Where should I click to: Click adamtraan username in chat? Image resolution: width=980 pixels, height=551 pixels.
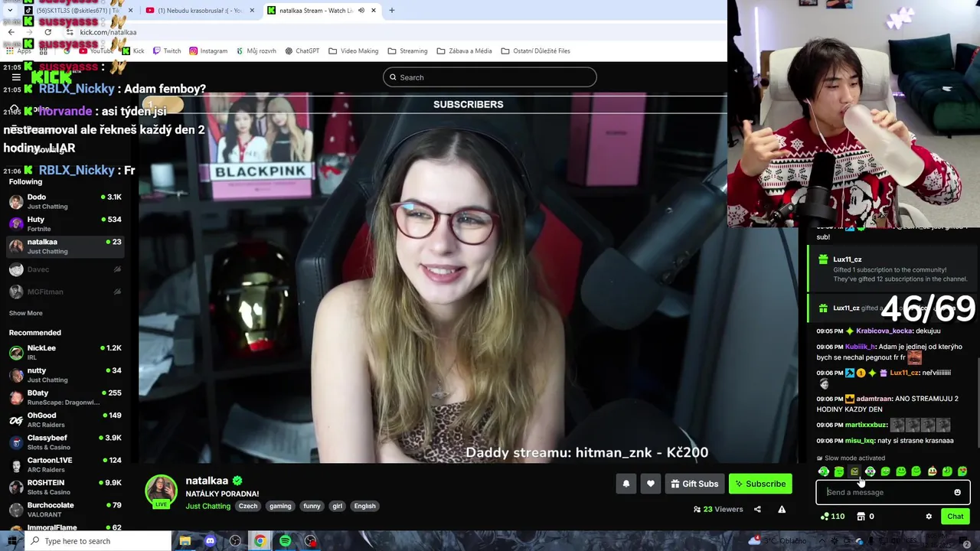click(x=874, y=399)
